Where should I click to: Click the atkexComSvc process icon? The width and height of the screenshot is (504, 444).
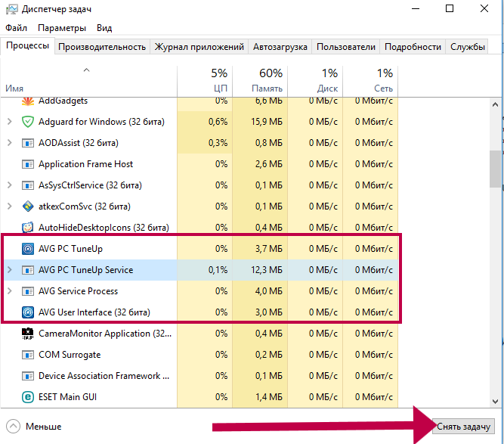tap(28, 206)
